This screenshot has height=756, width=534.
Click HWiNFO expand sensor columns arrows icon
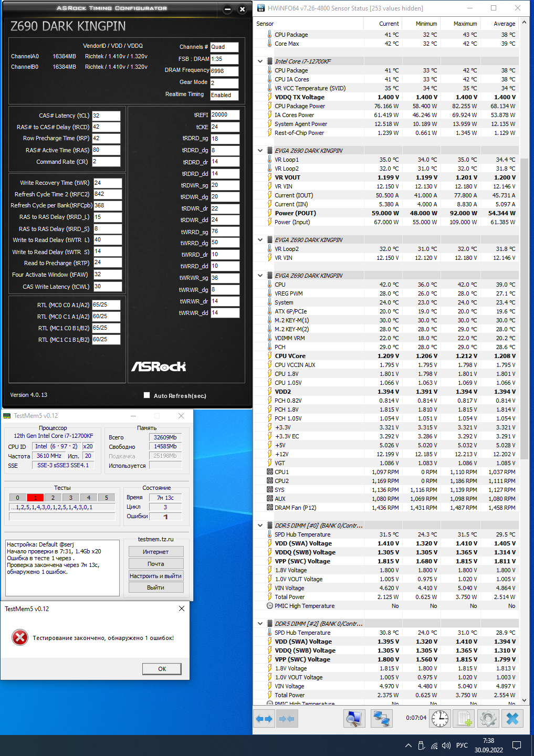pyautogui.click(x=264, y=719)
